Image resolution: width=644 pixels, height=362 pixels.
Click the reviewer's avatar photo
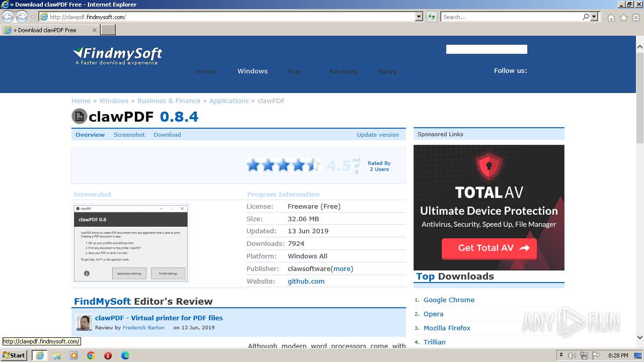84,323
